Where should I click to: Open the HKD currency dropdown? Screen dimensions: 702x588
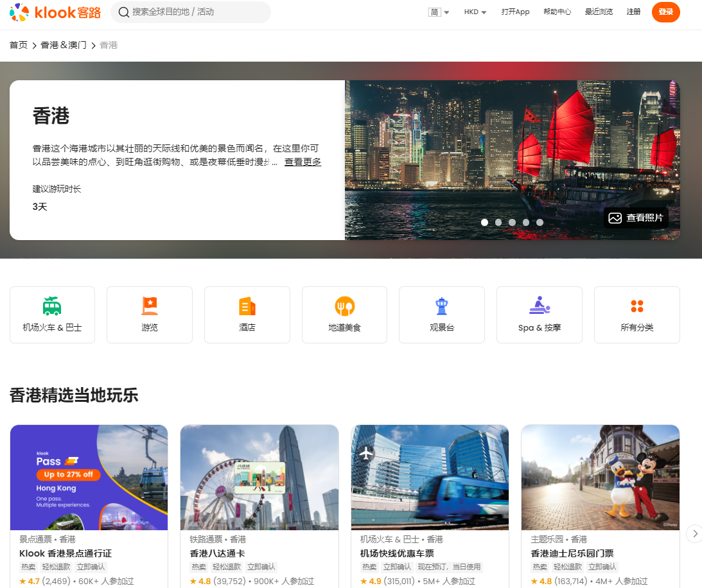coord(475,12)
